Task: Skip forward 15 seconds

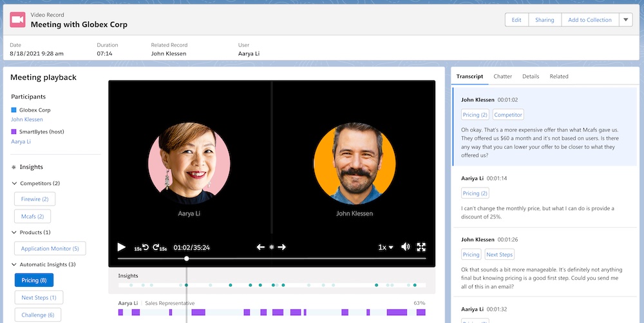Action: click(x=158, y=248)
